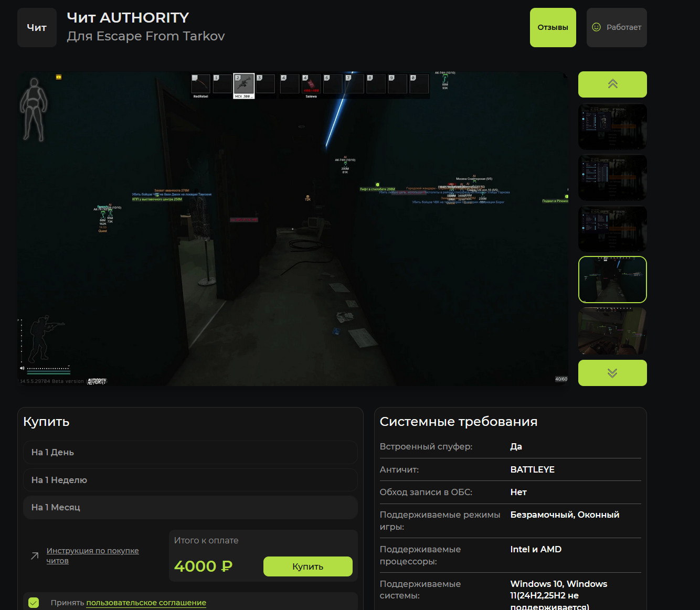700x610 pixels.
Task: Open the пользовательское соглашение link
Action: coord(146,603)
